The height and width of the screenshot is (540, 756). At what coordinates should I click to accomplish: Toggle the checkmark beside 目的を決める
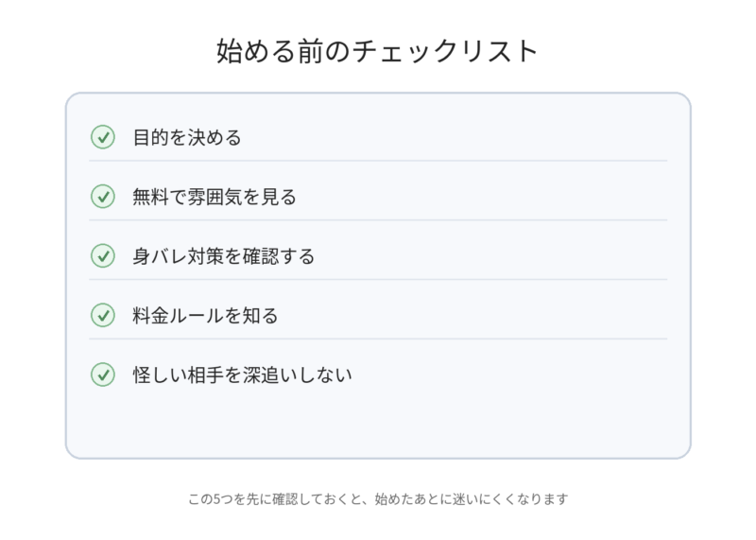102,137
